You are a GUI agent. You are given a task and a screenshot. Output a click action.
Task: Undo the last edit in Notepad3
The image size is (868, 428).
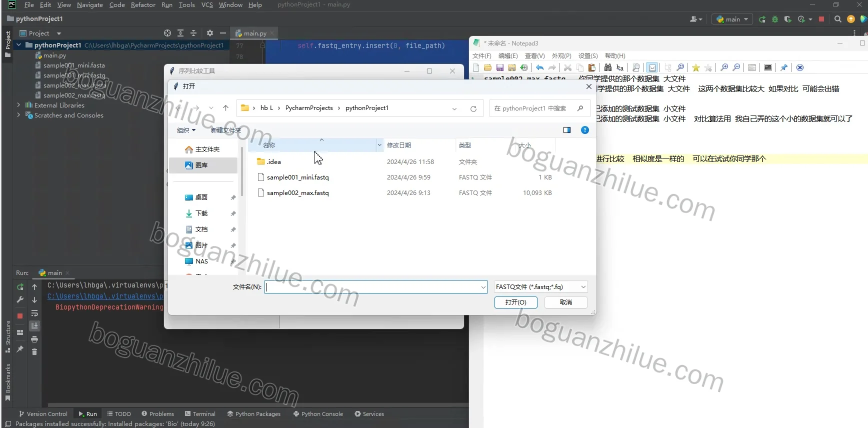(x=539, y=67)
